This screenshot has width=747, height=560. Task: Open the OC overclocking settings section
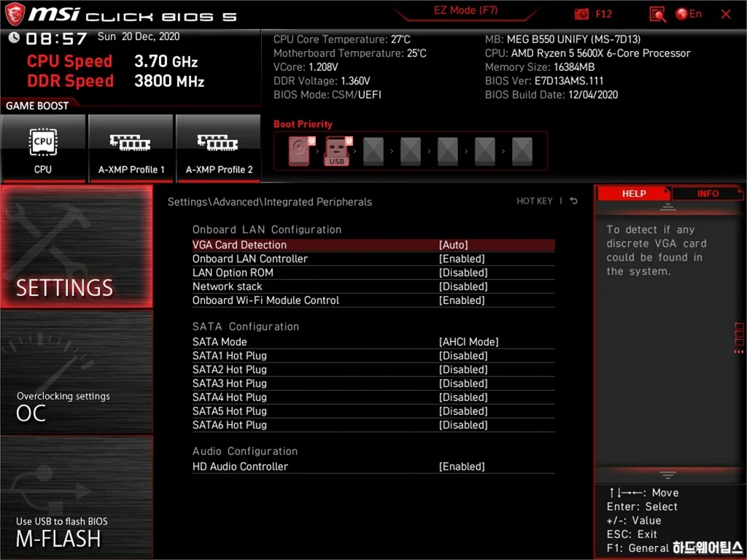[77, 373]
